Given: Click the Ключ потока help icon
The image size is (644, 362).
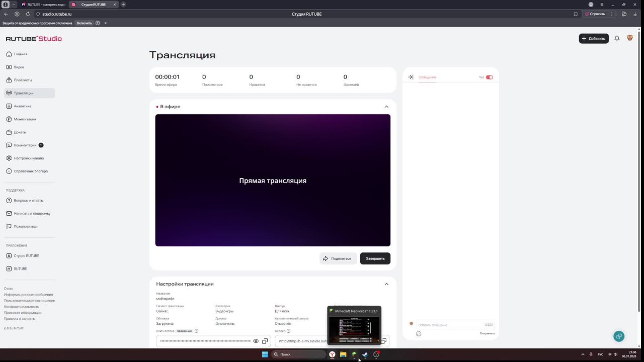Looking at the screenshot, I should tap(196, 331).
